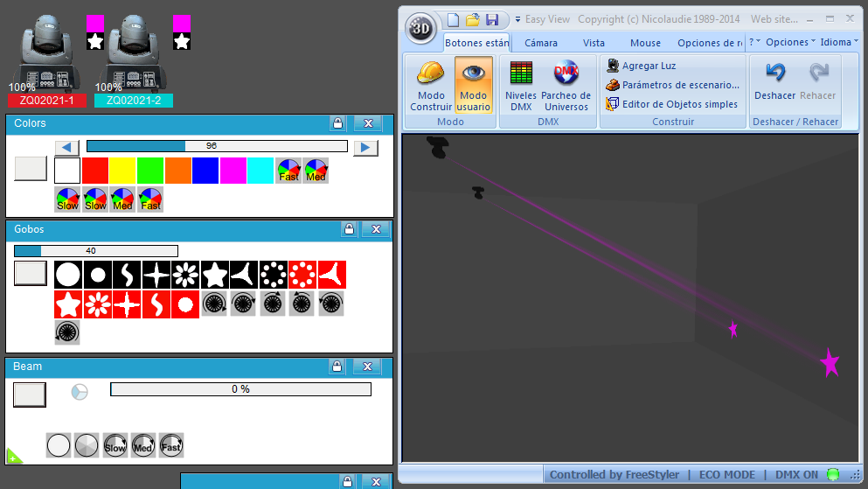Image resolution: width=868 pixels, height=489 pixels.
Task: Open Opciones de render ribbon tab
Action: tap(710, 43)
